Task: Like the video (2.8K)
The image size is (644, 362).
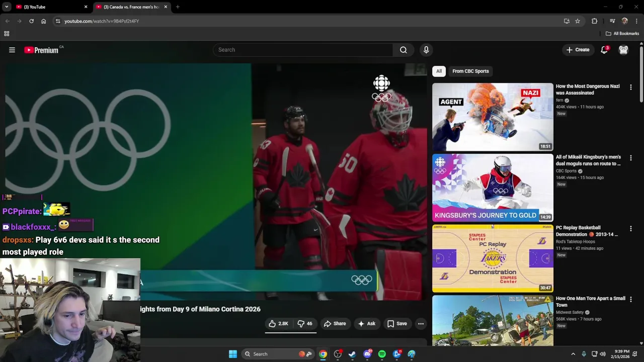Action: pos(278,324)
